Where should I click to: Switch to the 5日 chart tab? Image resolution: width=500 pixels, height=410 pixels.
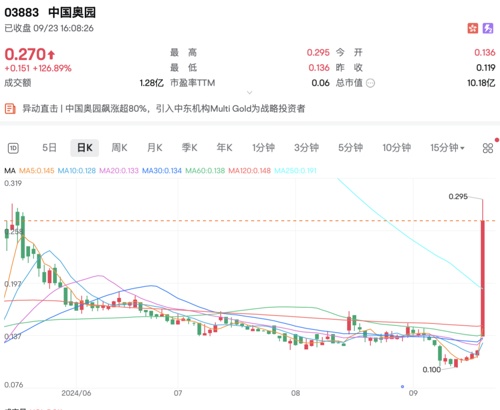click(x=49, y=148)
